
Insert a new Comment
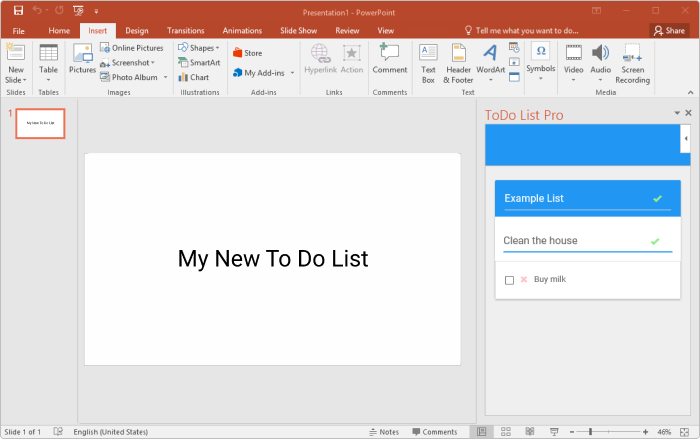coord(390,59)
